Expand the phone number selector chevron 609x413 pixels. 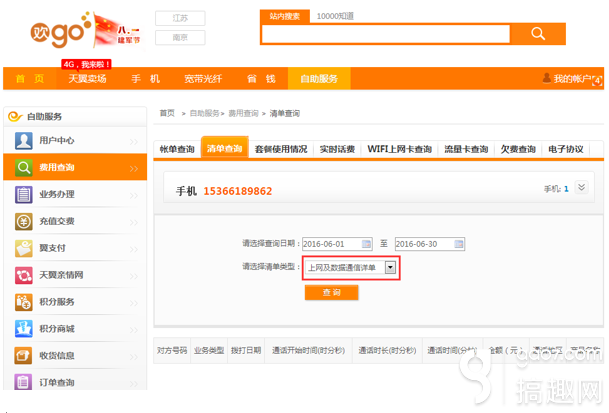[581, 187]
